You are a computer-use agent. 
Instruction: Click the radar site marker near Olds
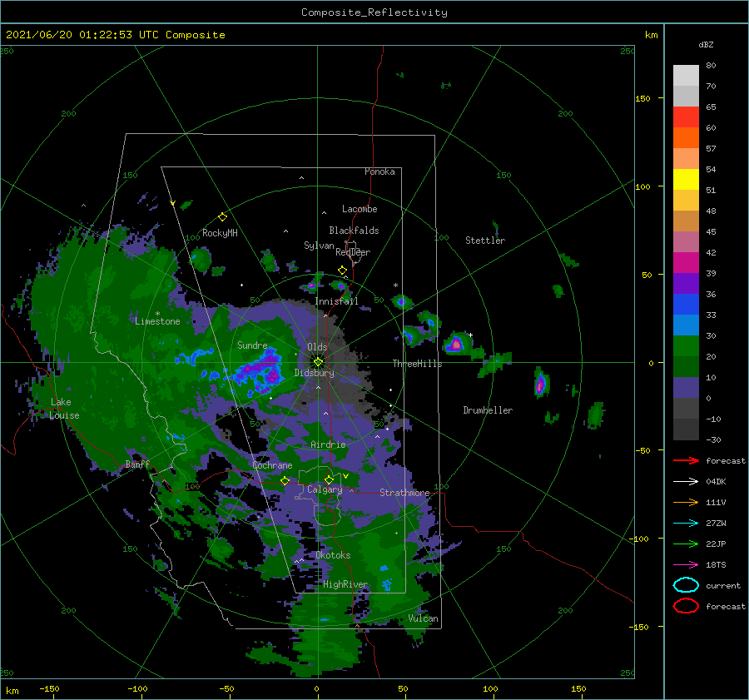tap(318, 362)
